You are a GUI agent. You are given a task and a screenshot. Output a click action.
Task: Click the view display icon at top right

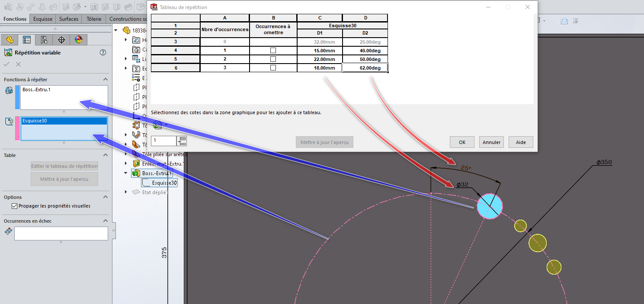[564, 21]
